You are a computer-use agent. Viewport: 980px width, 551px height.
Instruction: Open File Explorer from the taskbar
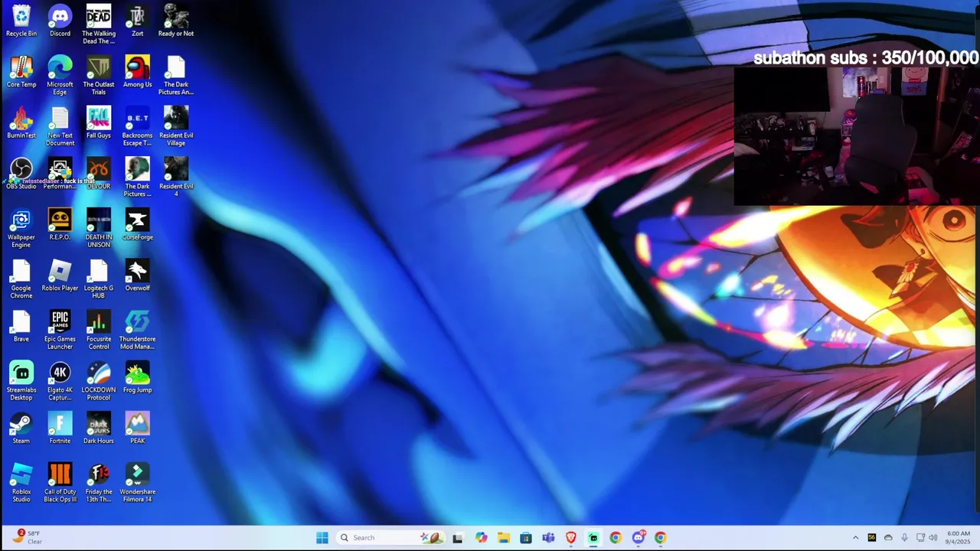(503, 537)
